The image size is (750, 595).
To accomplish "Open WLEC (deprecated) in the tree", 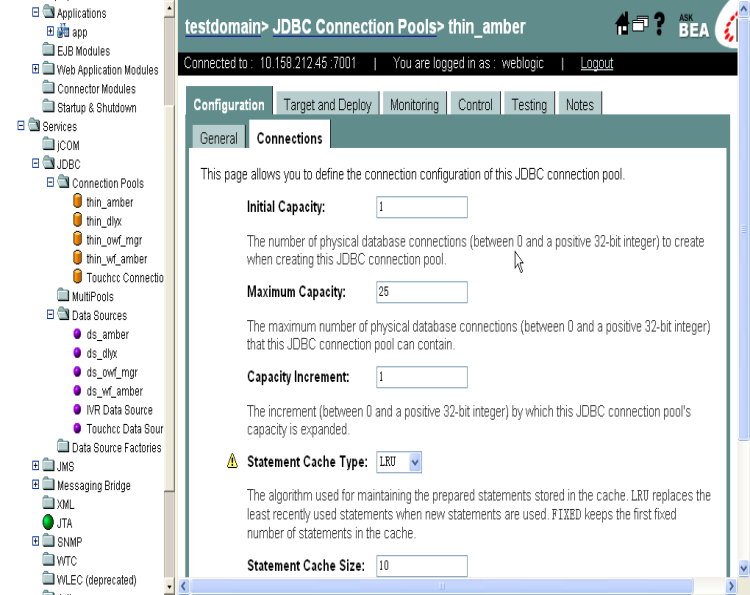I will (97, 580).
